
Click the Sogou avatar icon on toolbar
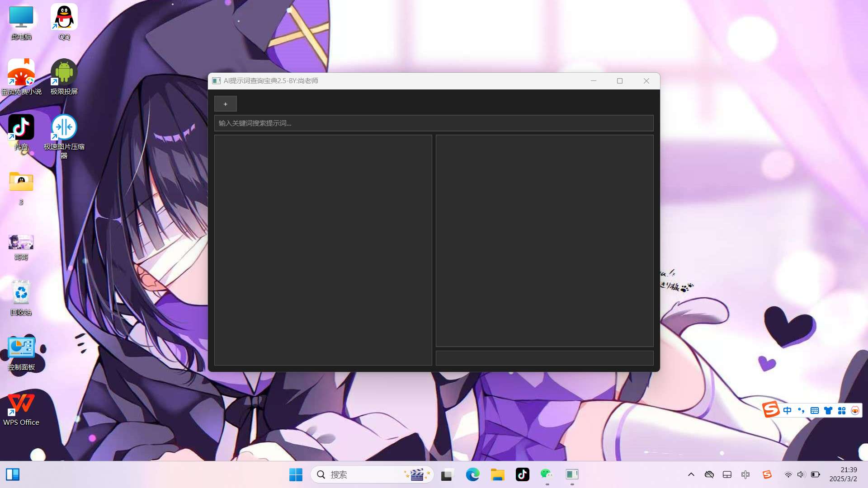point(855,411)
